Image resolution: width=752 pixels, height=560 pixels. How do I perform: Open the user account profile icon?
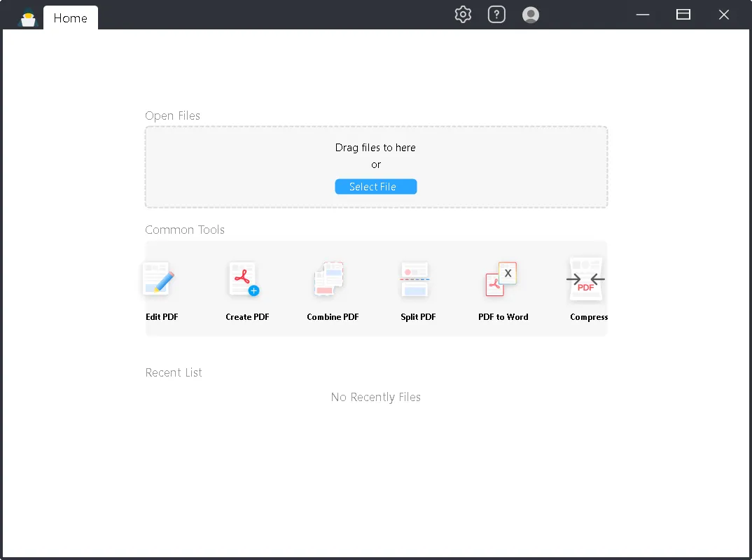click(x=531, y=15)
